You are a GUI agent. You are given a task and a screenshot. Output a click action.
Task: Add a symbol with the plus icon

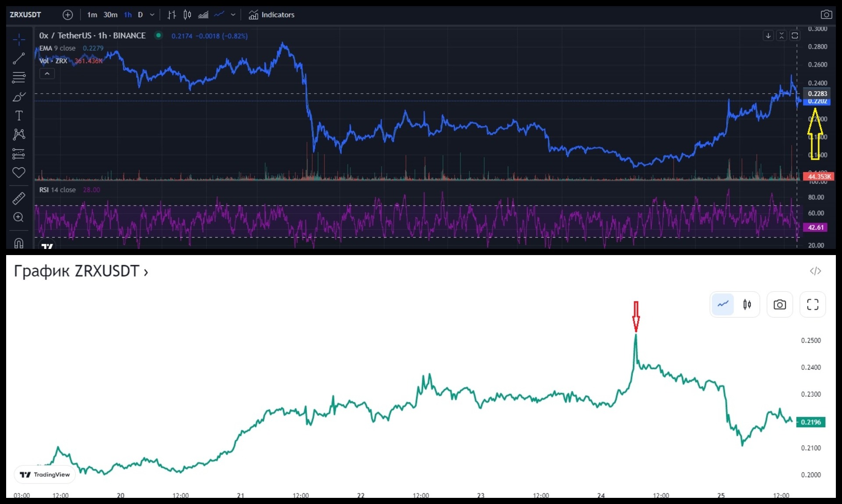pyautogui.click(x=68, y=15)
